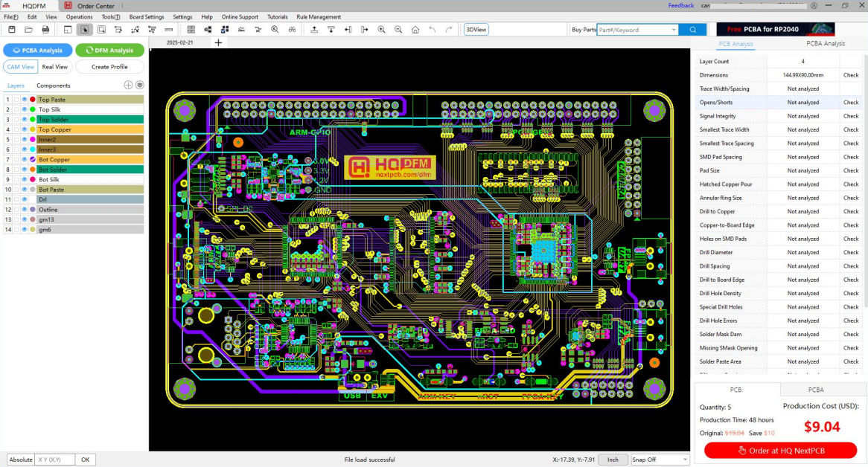Switch to the Components tab

click(x=54, y=86)
